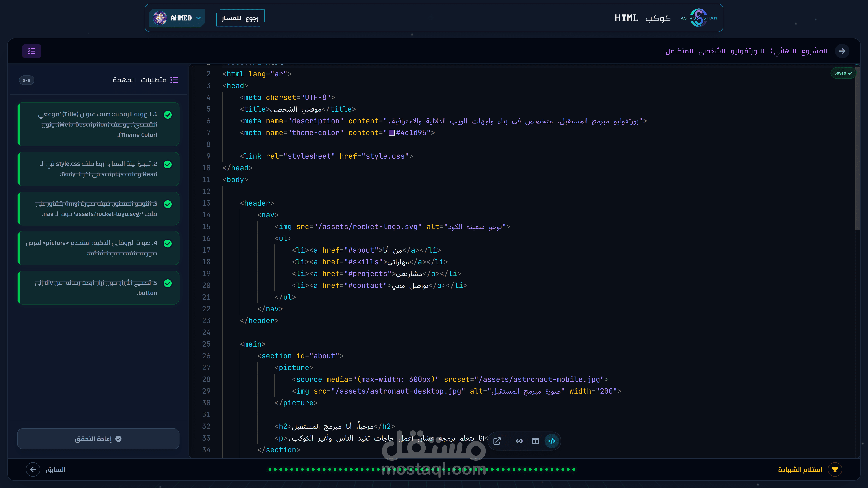This screenshot has width=868, height=488.
Task: Click the purple task list toggle icon
Action: (x=32, y=51)
